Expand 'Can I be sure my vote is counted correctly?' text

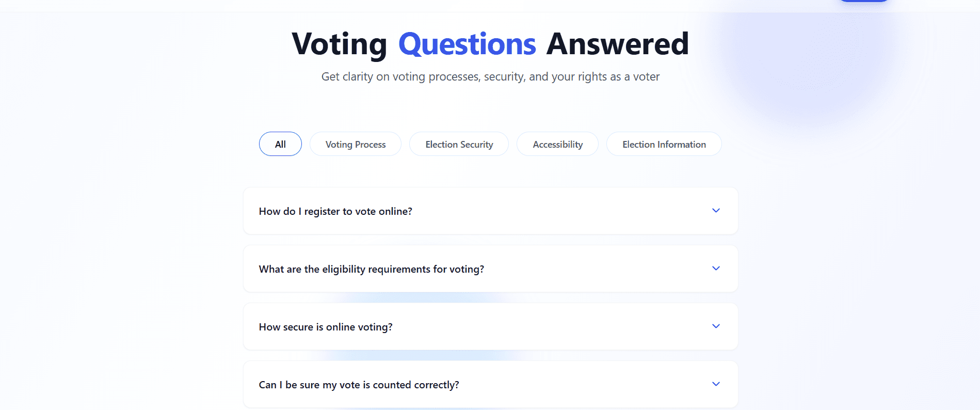359,385
